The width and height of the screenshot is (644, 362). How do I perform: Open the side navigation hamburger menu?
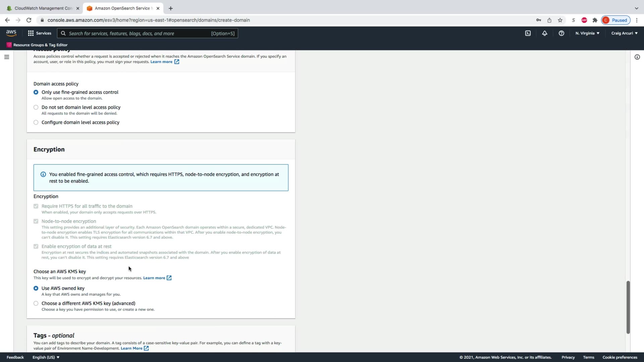click(7, 57)
